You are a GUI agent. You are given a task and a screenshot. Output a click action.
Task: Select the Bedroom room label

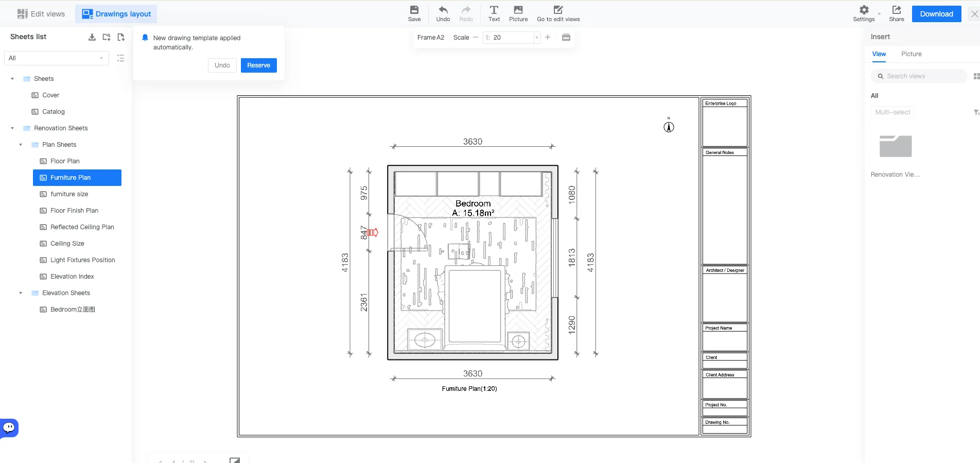pyautogui.click(x=473, y=203)
